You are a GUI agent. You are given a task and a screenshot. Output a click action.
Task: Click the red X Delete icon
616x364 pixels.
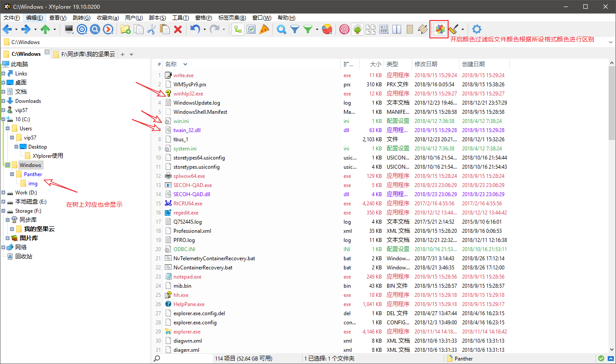click(x=178, y=29)
